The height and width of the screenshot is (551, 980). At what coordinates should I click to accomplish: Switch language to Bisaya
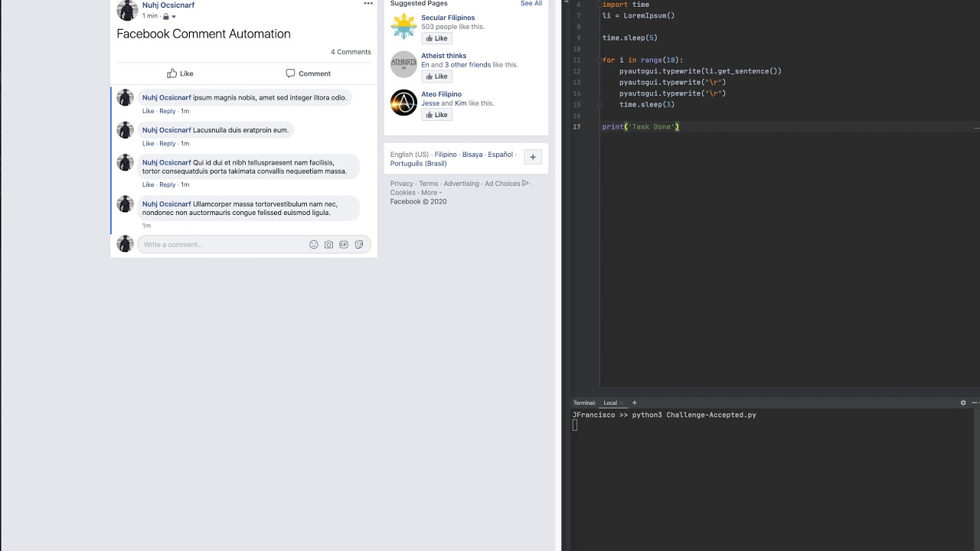click(472, 155)
